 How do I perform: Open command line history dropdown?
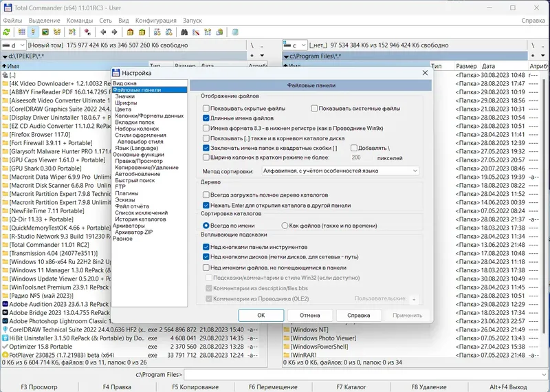[544, 375]
